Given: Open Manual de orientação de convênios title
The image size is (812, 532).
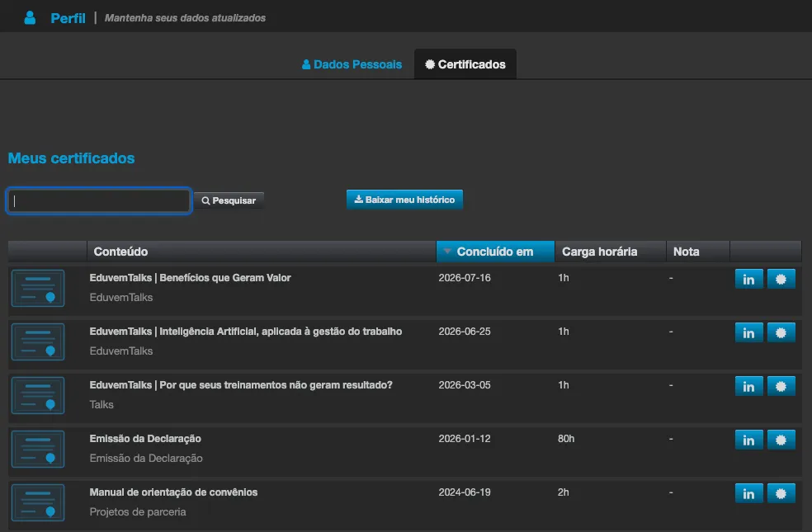Looking at the screenshot, I should pos(173,492).
